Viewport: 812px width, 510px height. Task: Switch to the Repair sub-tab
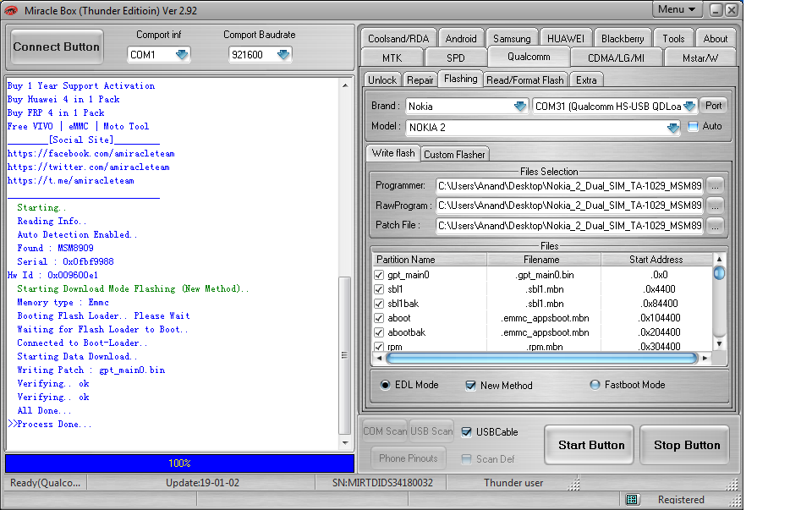coord(420,80)
